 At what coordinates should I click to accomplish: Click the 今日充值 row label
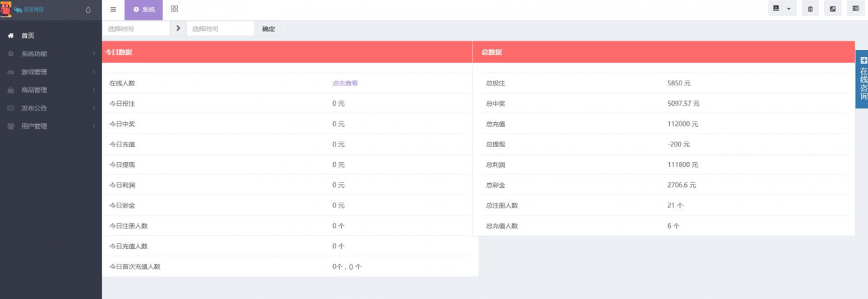tap(123, 144)
